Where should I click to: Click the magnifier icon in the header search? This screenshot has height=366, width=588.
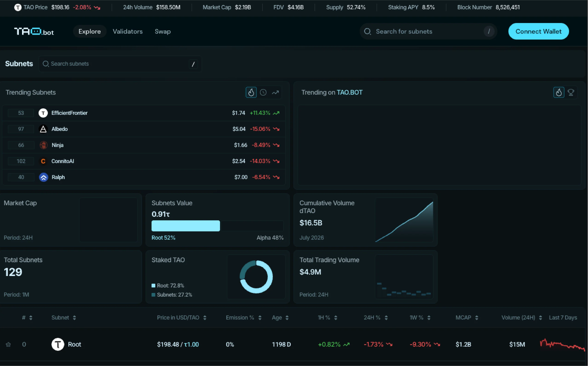pos(367,31)
